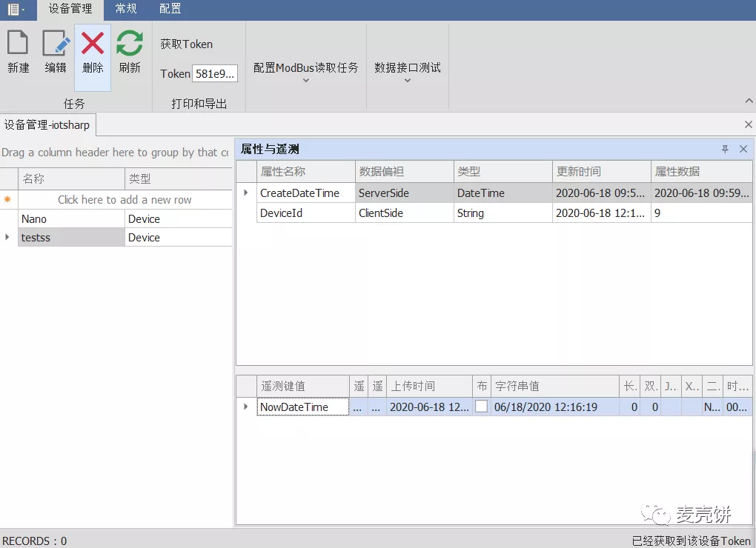This screenshot has height=548, width=756.
Task: Sort by the device 类型 column header
Action: [179, 178]
